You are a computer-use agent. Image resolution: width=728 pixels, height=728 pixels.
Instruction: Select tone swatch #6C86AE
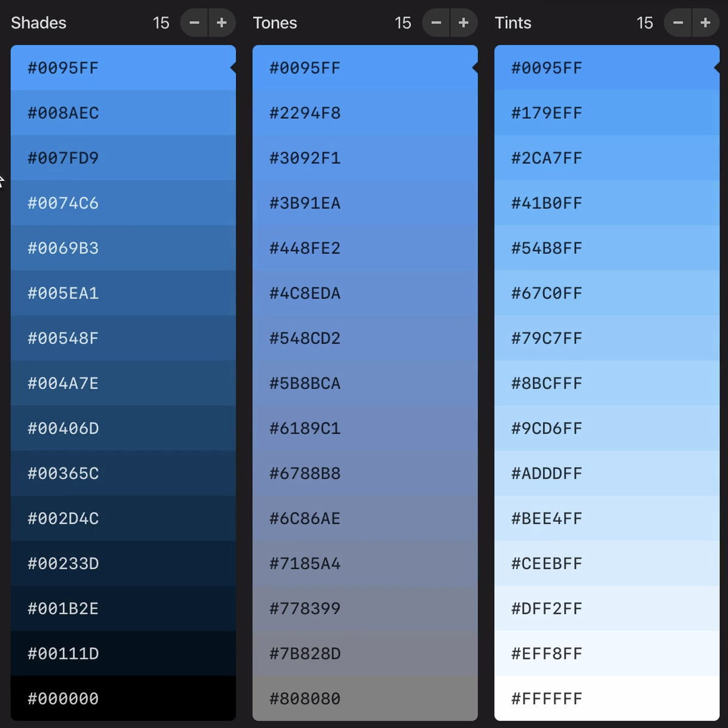pos(365,518)
